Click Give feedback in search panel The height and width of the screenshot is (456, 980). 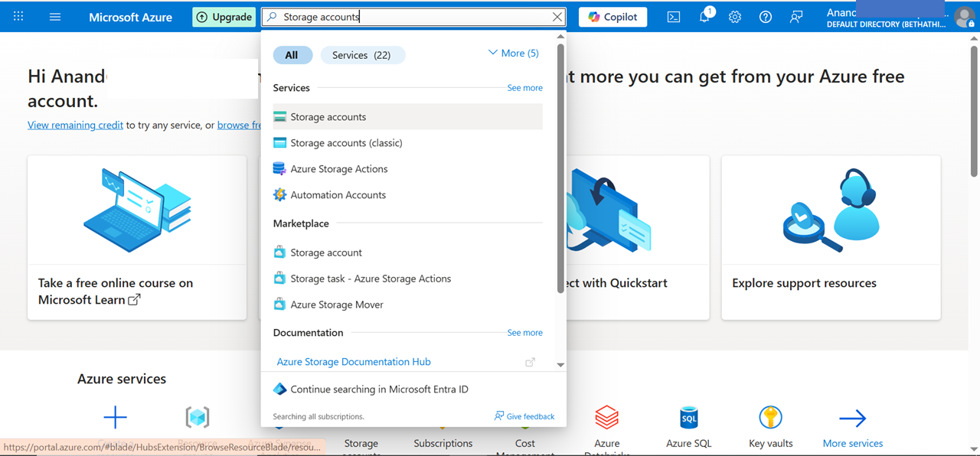[x=524, y=416]
